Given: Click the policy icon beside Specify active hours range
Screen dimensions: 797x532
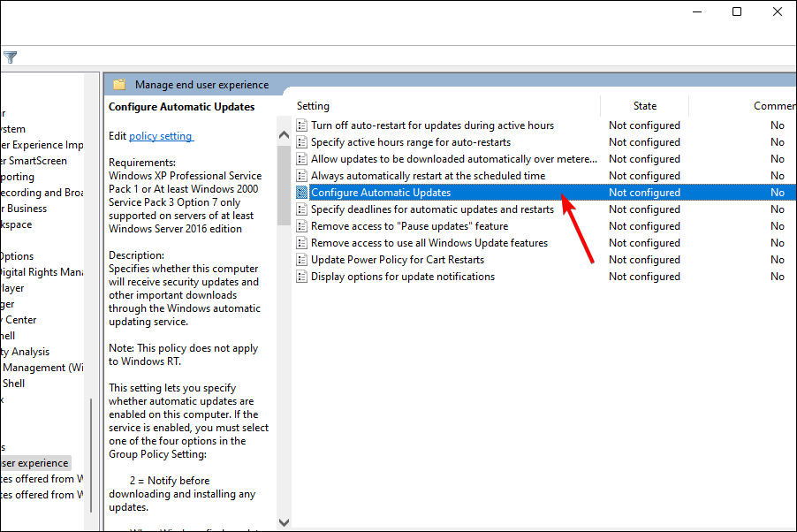Looking at the screenshot, I should pyautogui.click(x=302, y=142).
